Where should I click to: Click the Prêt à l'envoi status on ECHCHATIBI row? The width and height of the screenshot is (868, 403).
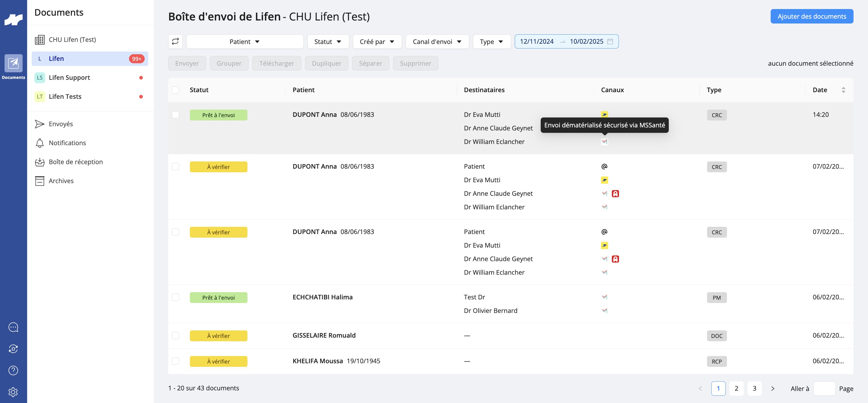pos(218,298)
